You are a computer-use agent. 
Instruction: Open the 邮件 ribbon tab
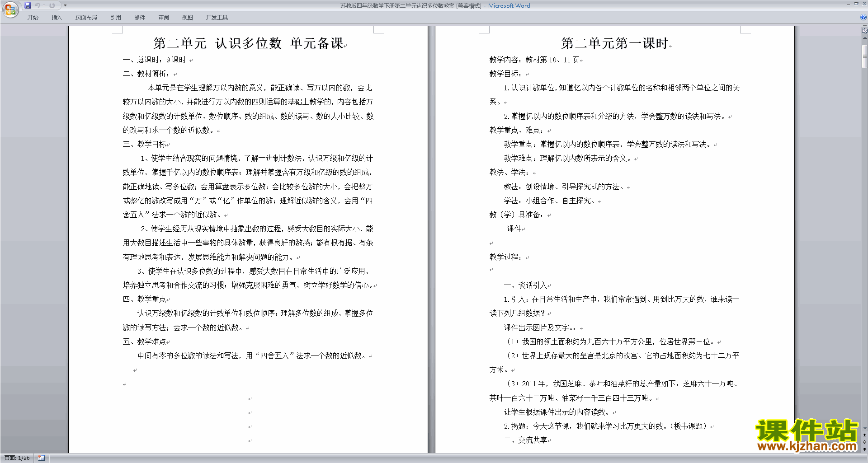pos(140,18)
